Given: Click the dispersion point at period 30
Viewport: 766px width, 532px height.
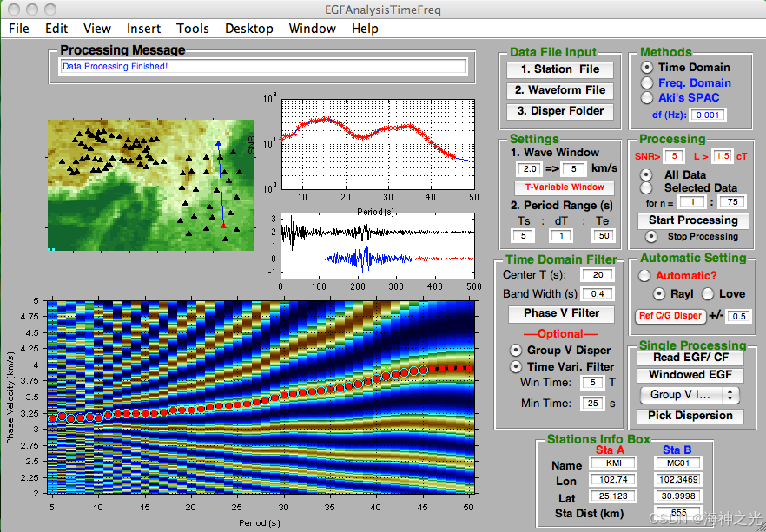Looking at the screenshot, I should 284,396.
